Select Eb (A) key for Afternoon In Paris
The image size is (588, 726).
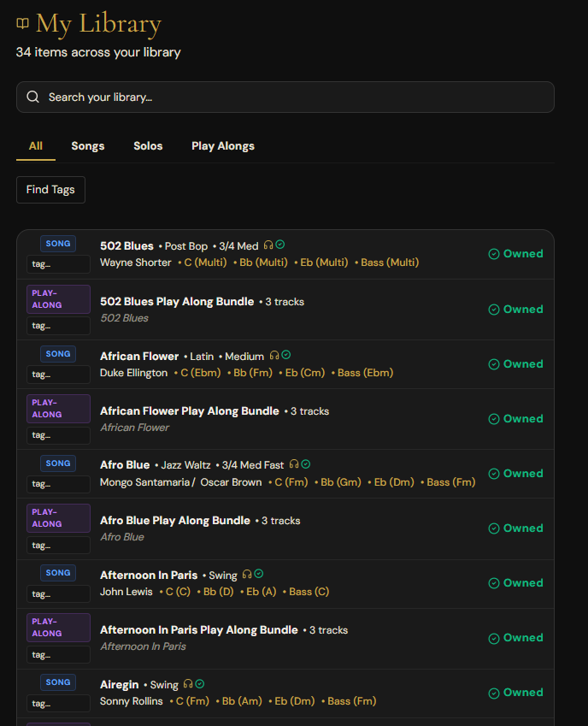coord(262,592)
